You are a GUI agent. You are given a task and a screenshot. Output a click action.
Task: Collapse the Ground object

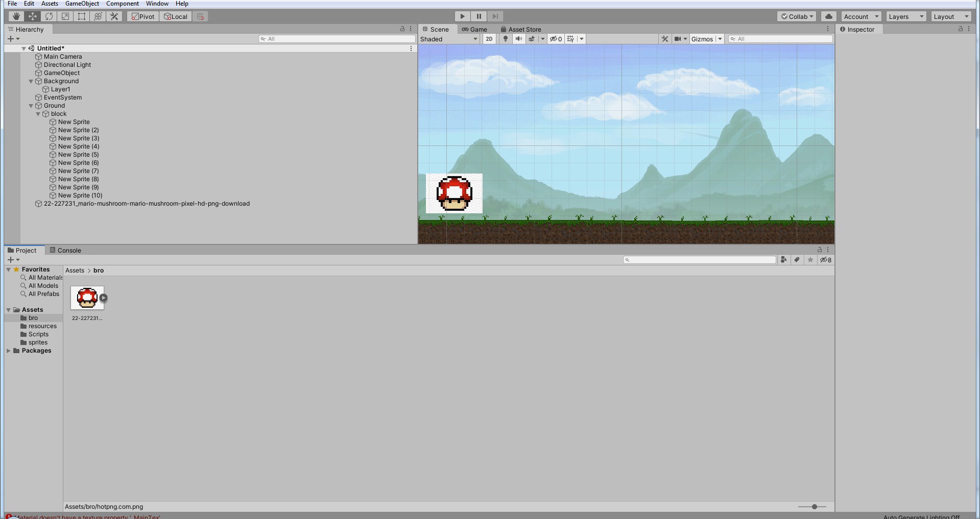point(31,106)
